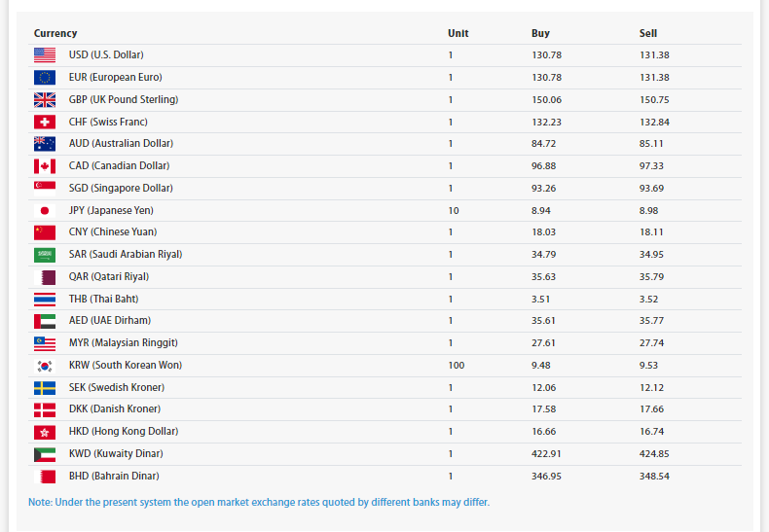Click the KWD sell rate 424.85
The image size is (769, 532).
[x=654, y=454]
